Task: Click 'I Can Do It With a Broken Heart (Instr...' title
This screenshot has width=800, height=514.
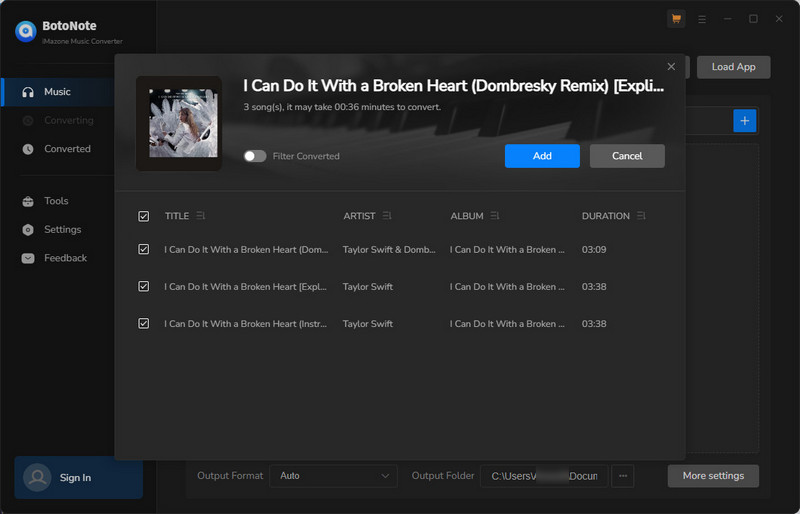Action: [x=245, y=324]
